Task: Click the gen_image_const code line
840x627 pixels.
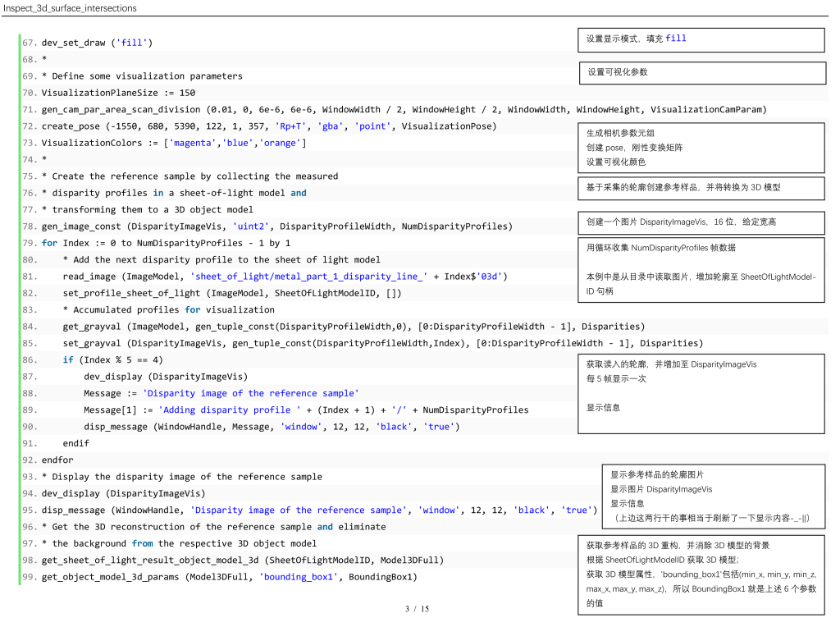Action: [276, 227]
